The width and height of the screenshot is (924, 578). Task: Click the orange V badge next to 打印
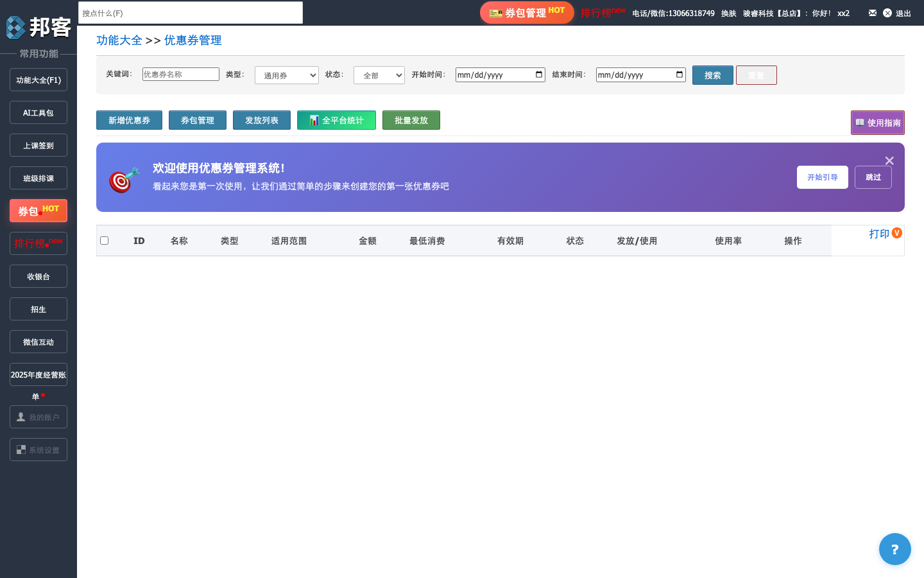coord(896,234)
